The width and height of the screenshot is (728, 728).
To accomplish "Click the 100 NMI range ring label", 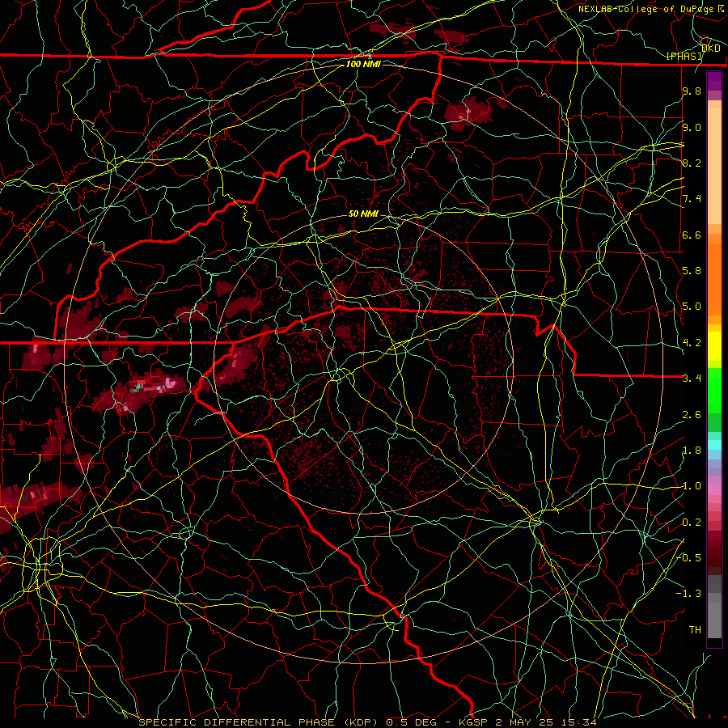I will pos(363,64).
